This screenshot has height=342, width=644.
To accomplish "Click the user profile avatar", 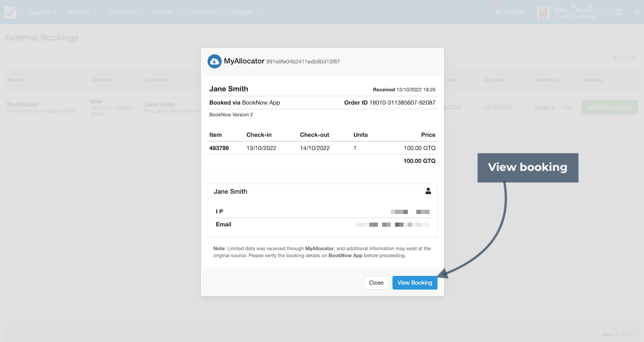I will click(x=544, y=13).
